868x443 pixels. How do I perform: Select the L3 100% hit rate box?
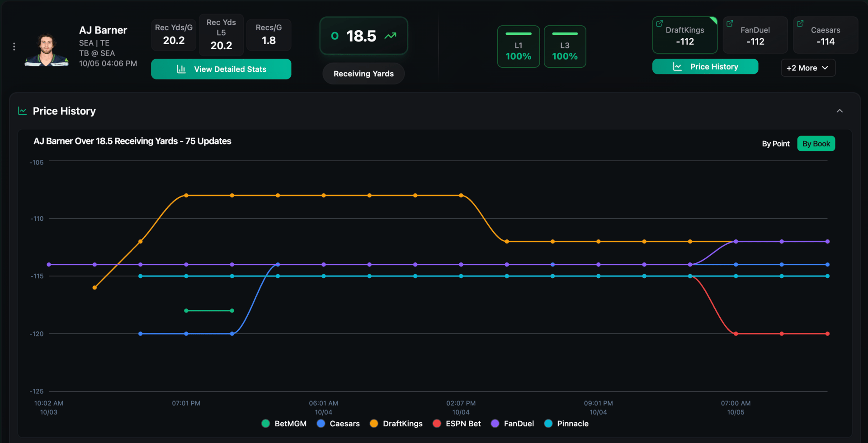click(x=565, y=47)
